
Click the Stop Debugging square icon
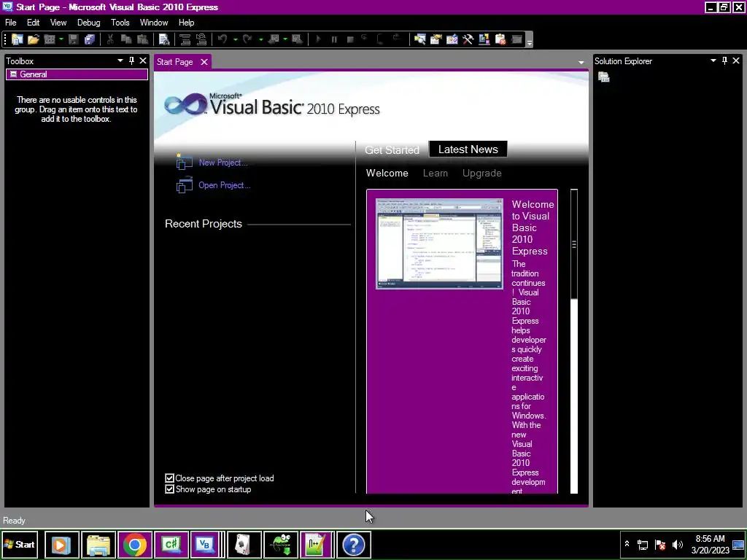click(x=350, y=39)
